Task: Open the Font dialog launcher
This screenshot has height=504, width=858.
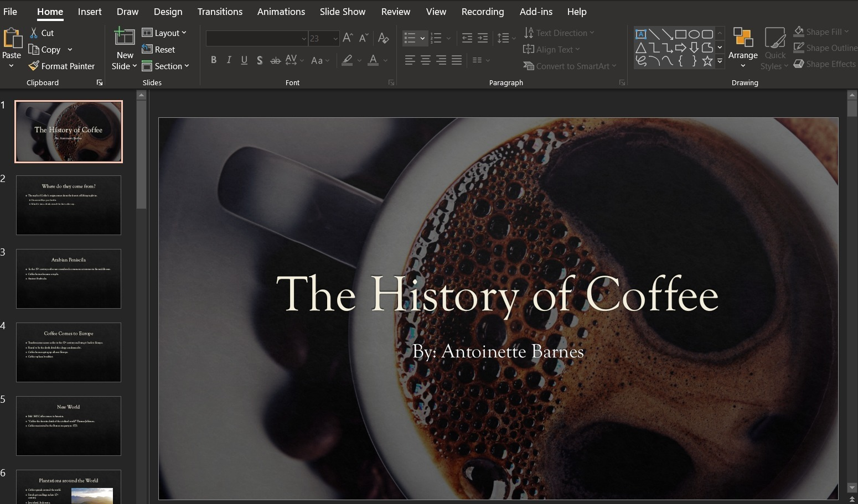Action: (391, 82)
